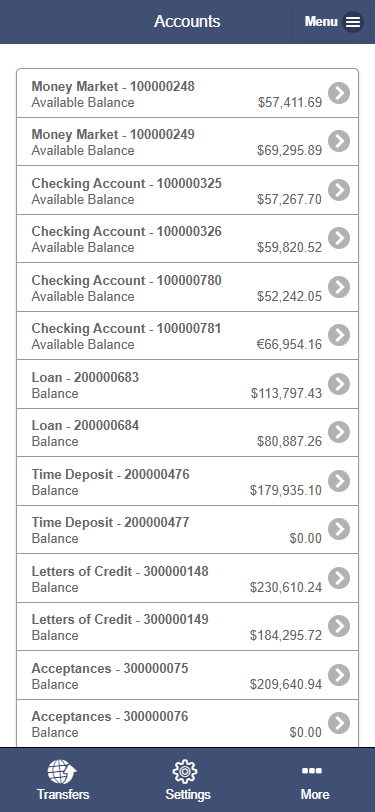Open Time Deposit - 200000477 account
375x812 pixels.
point(188,530)
